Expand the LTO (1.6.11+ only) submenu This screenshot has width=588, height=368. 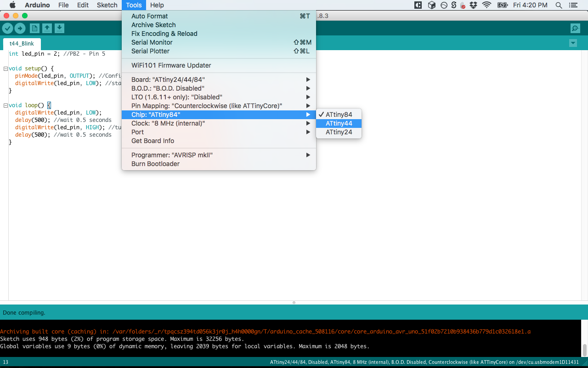click(219, 97)
